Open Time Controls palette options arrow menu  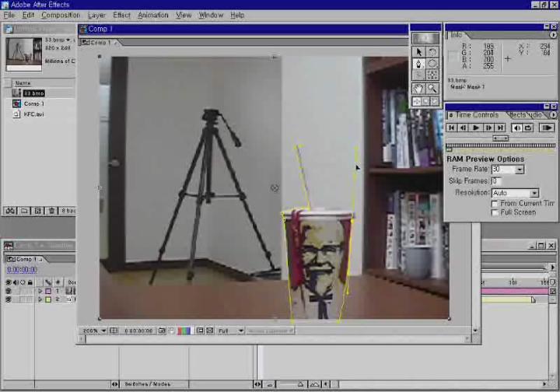tap(553, 115)
